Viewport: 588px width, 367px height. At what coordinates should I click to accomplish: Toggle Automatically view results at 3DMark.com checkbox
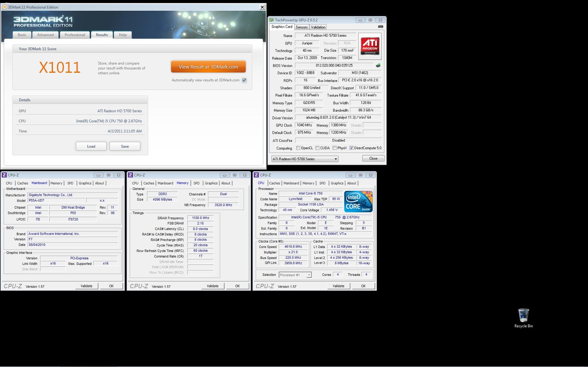(244, 80)
